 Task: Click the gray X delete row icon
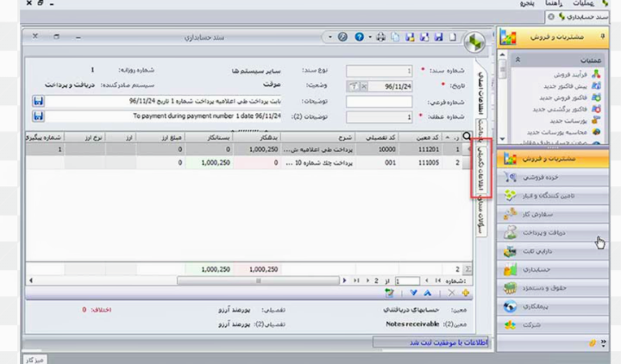pyautogui.click(x=451, y=293)
